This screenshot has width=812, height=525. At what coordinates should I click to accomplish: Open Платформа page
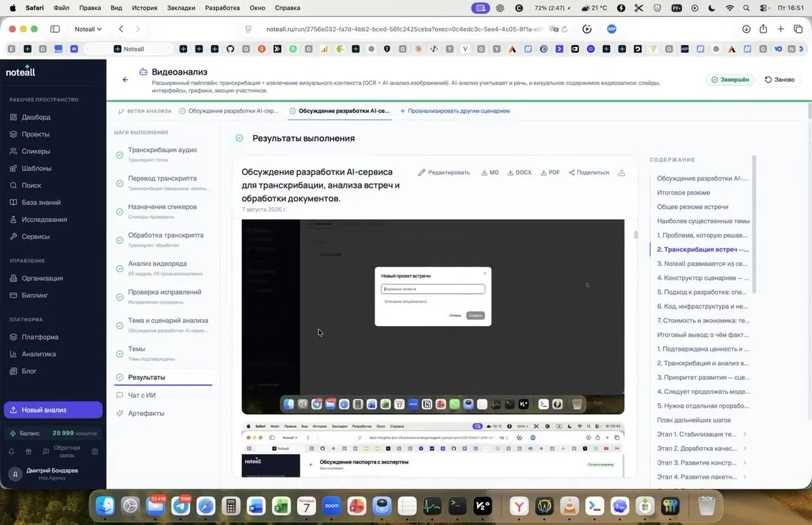40,337
